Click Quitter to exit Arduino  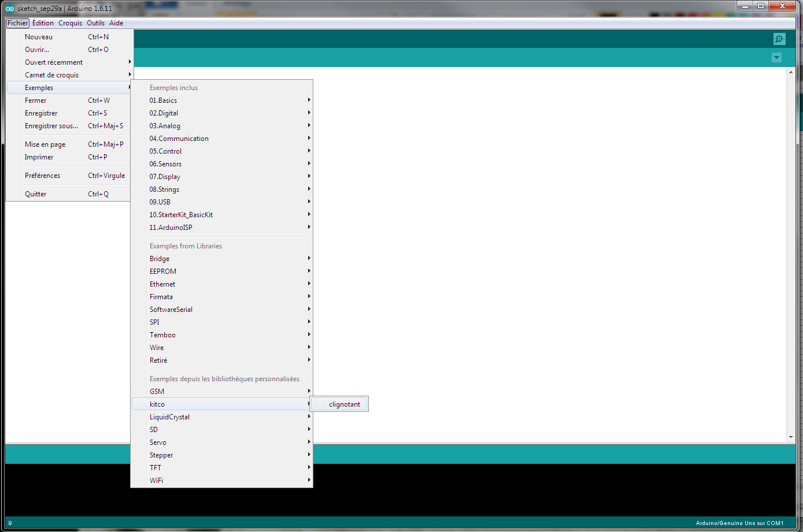(x=35, y=194)
